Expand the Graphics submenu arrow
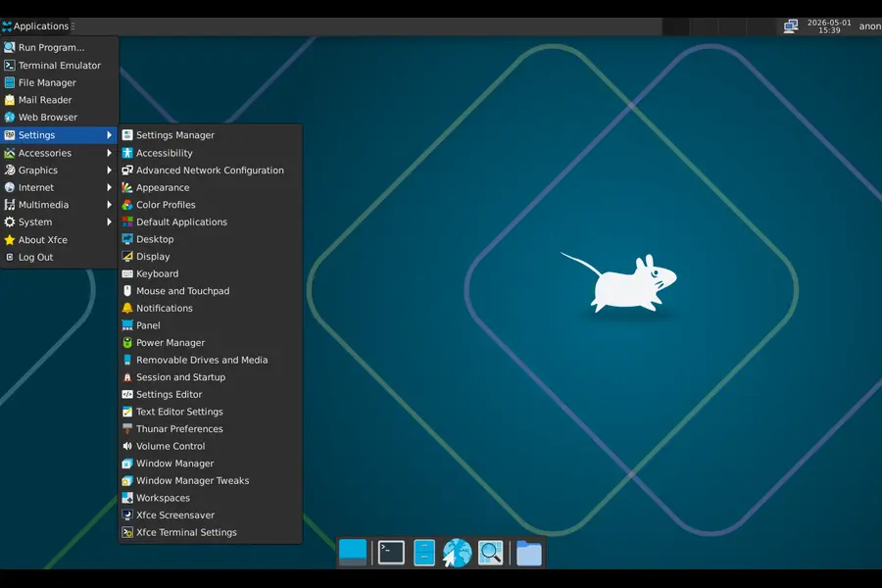 click(x=109, y=170)
